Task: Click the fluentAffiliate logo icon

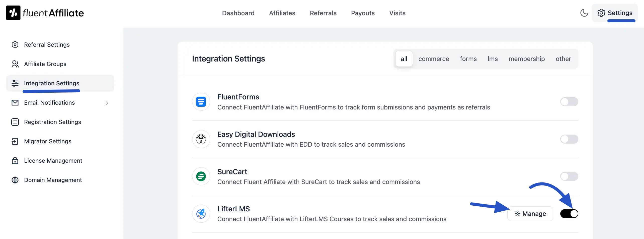Action: pyautogui.click(x=13, y=13)
